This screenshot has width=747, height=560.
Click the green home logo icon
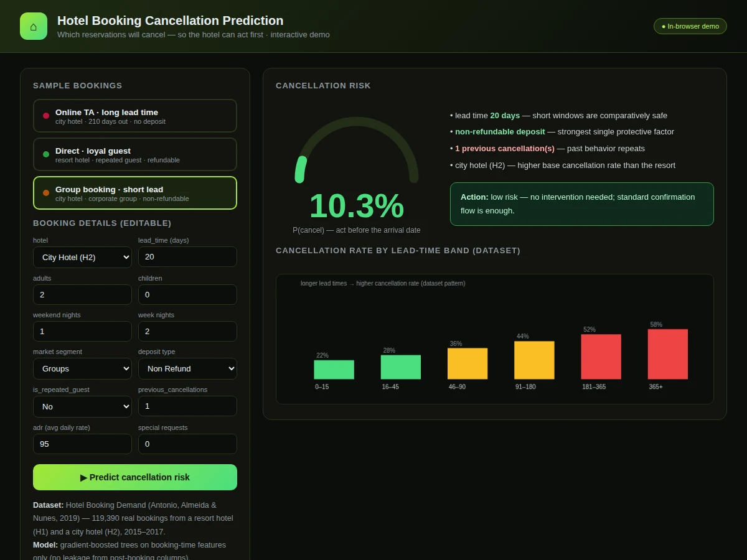click(x=34, y=26)
